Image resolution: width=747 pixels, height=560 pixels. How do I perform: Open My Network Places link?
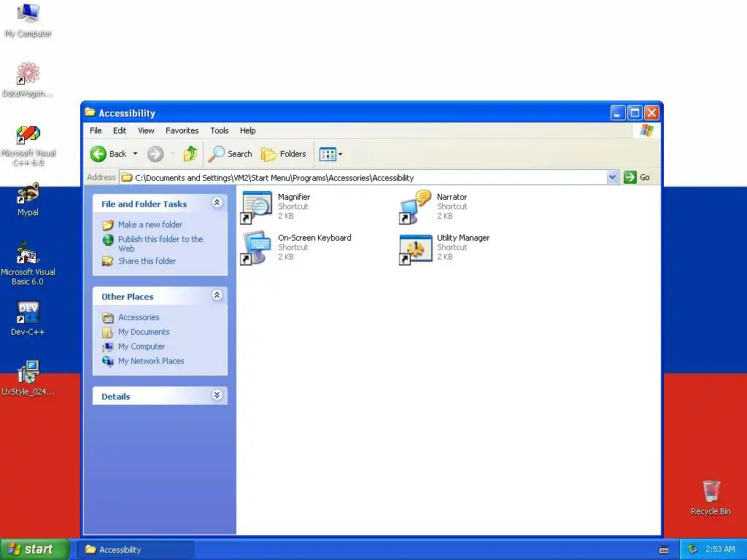click(151, 361)
